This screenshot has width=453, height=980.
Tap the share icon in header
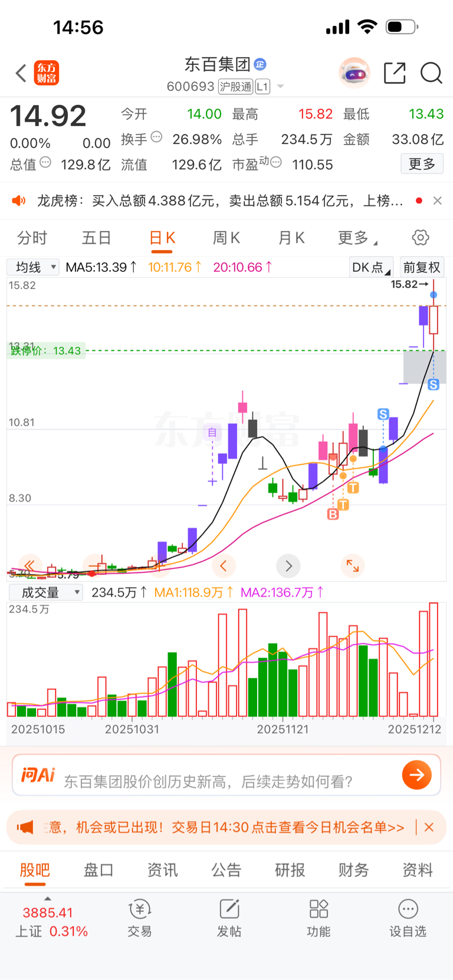[x=395, y=73]
